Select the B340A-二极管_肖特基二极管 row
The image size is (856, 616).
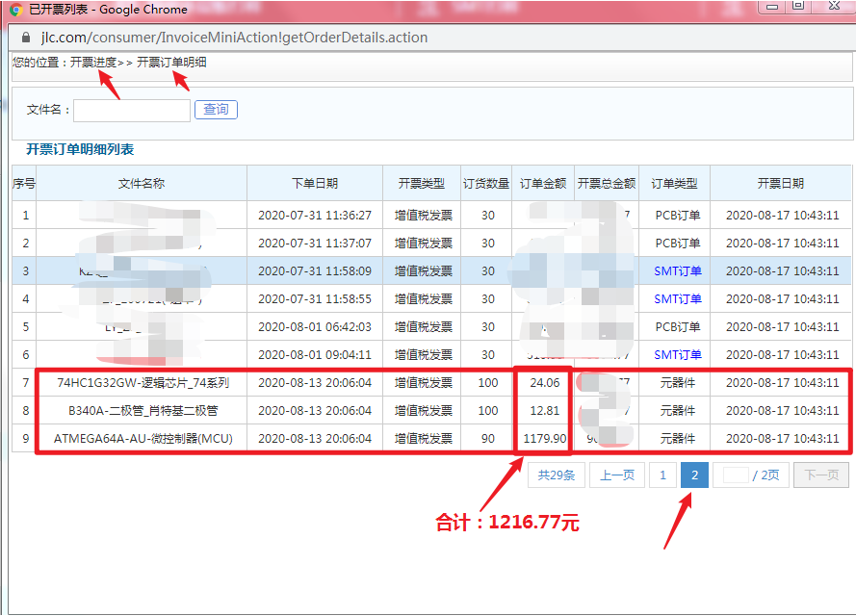coord(143,411)
